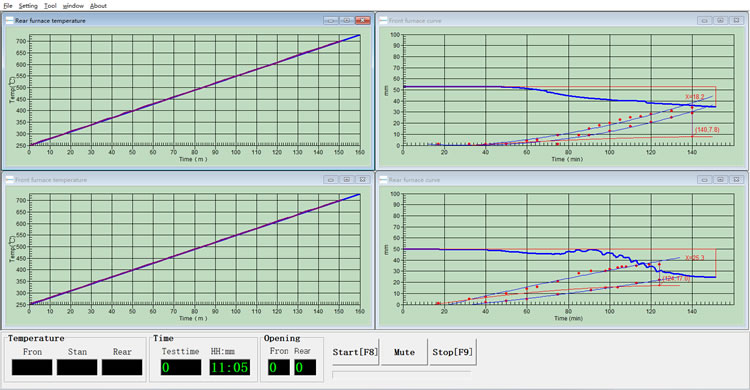This screenshot has height=390, width=750.
Task: Click Time (min) axis label in Front furnace curve
Action: [568, 159]
